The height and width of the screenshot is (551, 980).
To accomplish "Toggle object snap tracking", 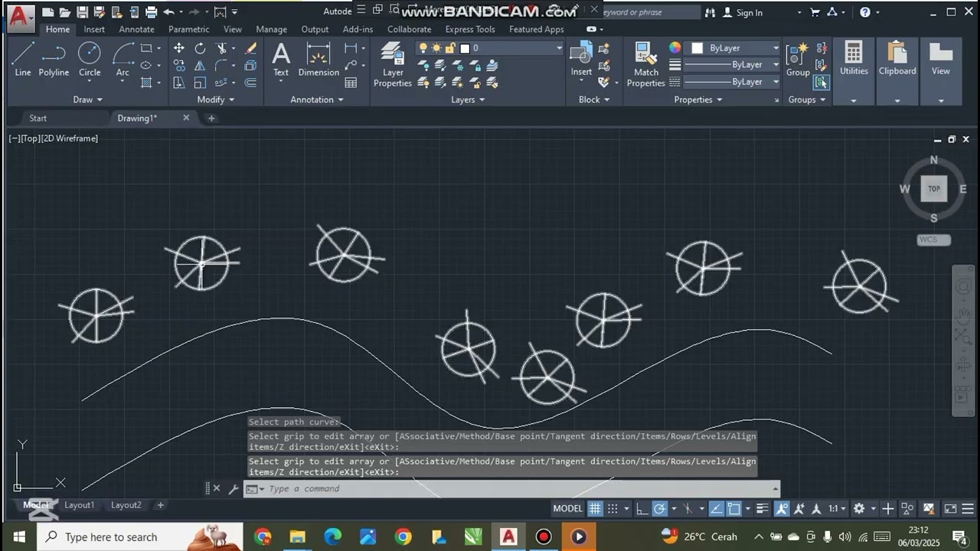I will pyautogui.click(x=716, y=508).
